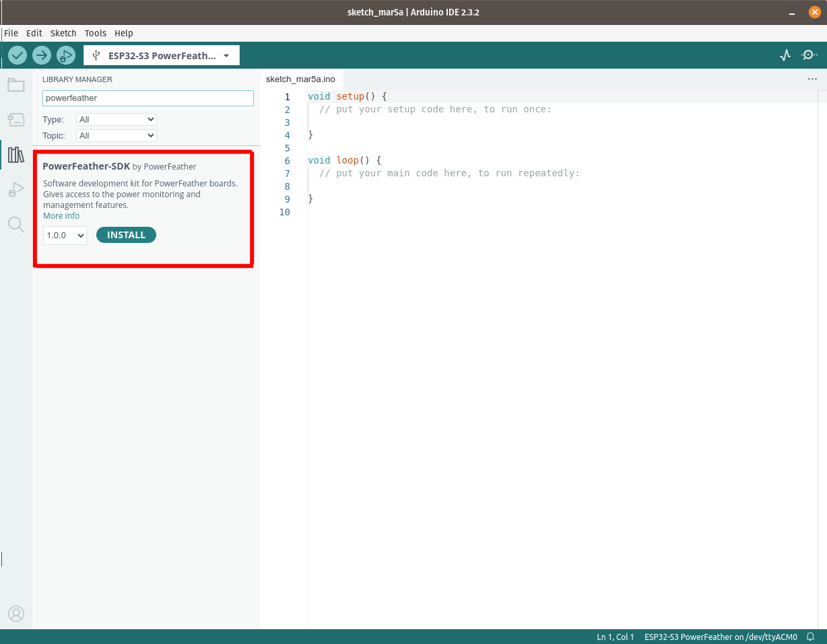Install the PowerFeather-SDK library
Viewport: 827px width, 644px height.
pyautogui.click(x=126, y=235)
